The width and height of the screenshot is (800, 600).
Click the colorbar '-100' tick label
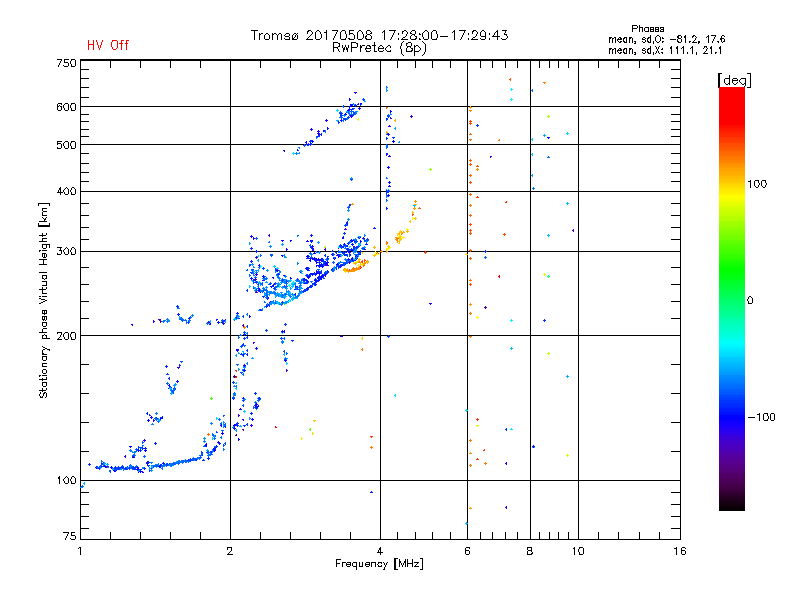pyautogui.click(x=761, y=417)
